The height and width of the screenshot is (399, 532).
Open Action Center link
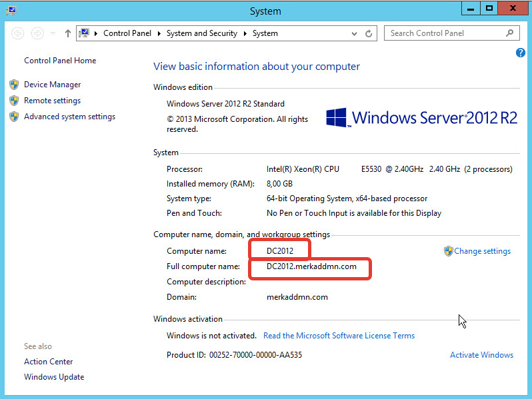49,362
